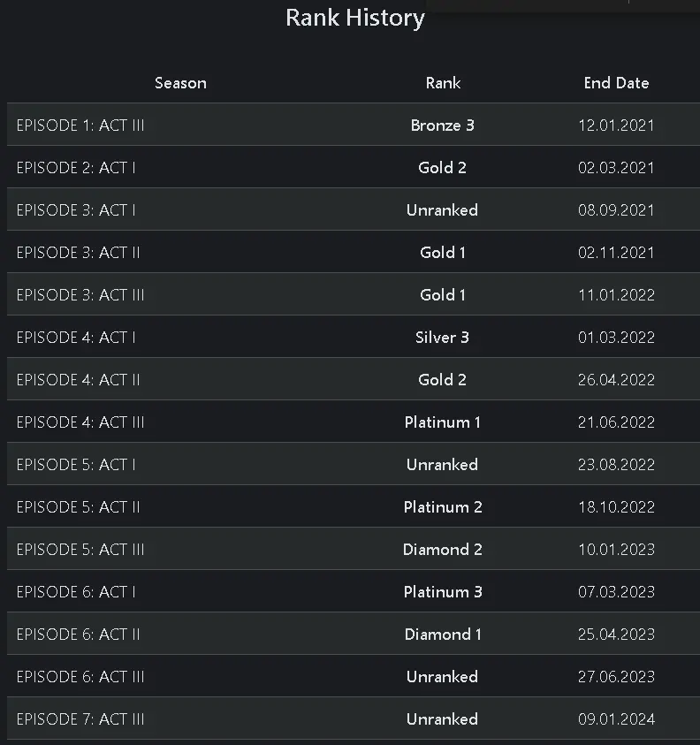
Task: Select the EPISODE 2: ACT I season entry
Action: point(76,168)
